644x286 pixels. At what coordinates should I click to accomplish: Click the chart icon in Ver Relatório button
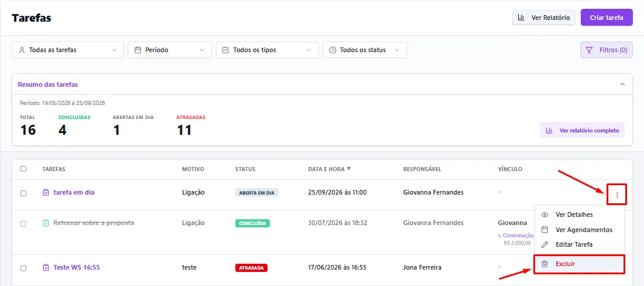[x=521, y=18]
